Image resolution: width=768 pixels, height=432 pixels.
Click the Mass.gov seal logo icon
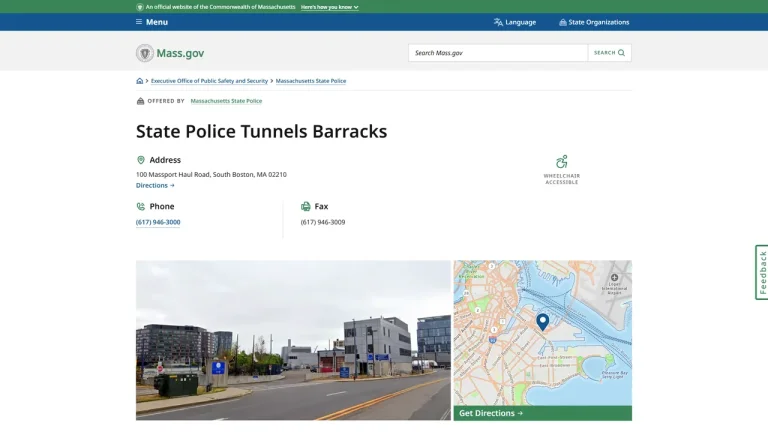click(x=144, y=53)
